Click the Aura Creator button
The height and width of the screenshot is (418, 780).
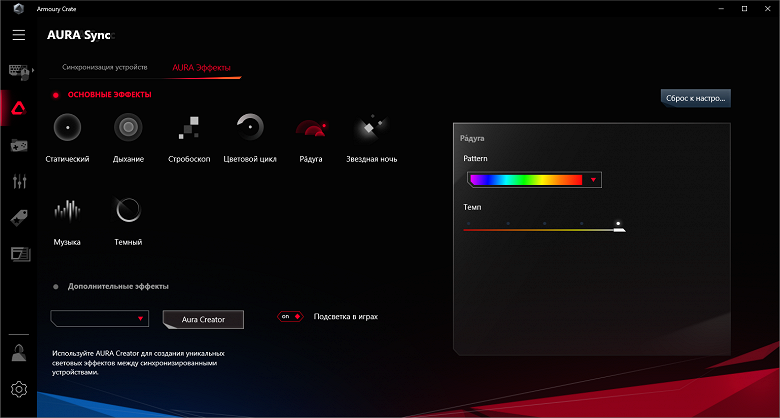(x=203, y=319)
